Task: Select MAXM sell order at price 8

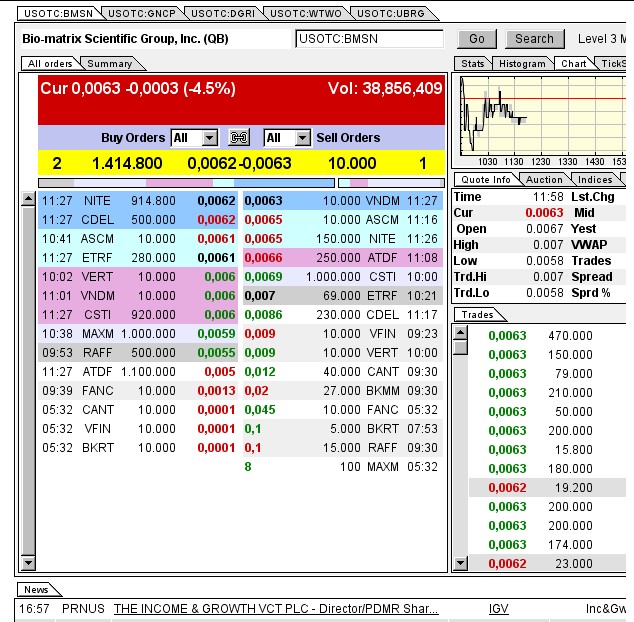Action: [x=343, y=467]
